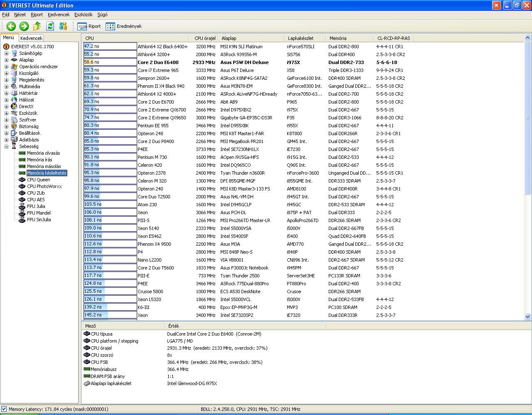Expand the Operációs rendszer tree node
This screenshot has height=415, width=532.
tap(6, 67)
